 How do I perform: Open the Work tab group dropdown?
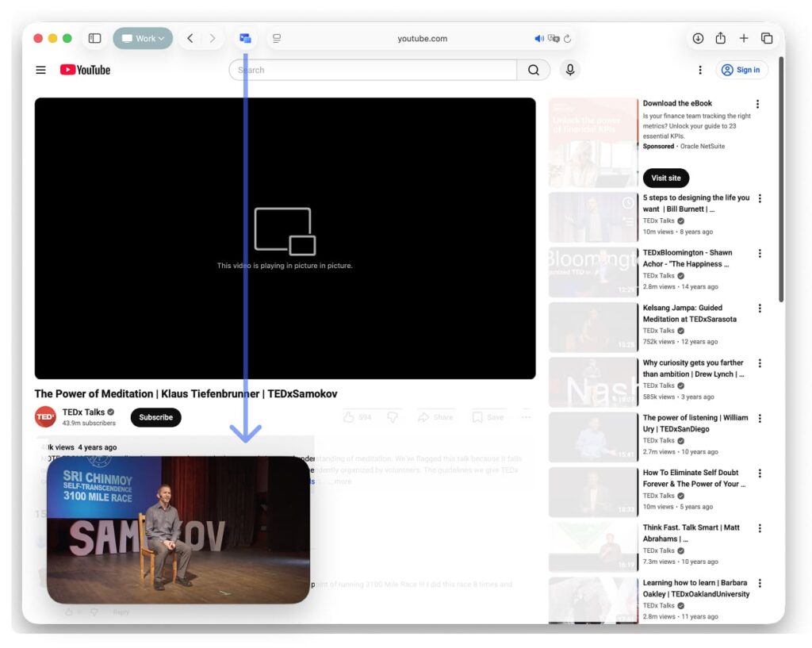click(x=143, y=37)
